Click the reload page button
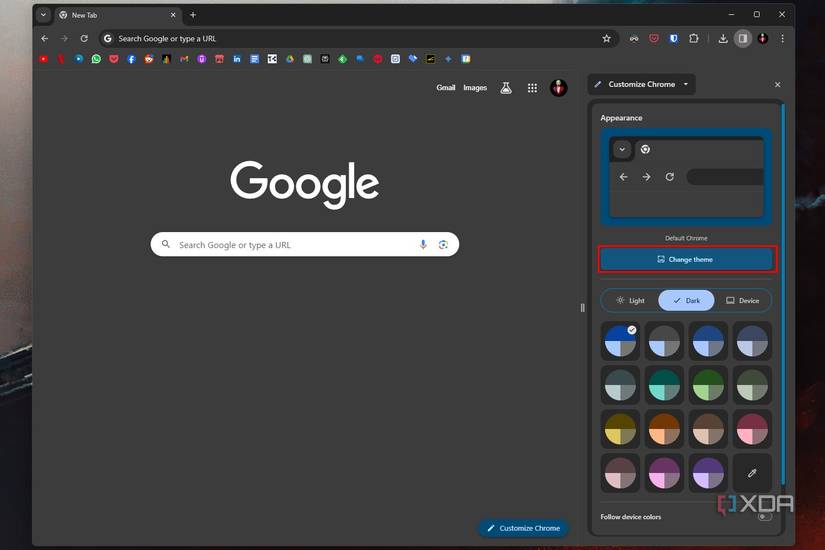This screenshot has width=825, height=550. click(84, 39)
